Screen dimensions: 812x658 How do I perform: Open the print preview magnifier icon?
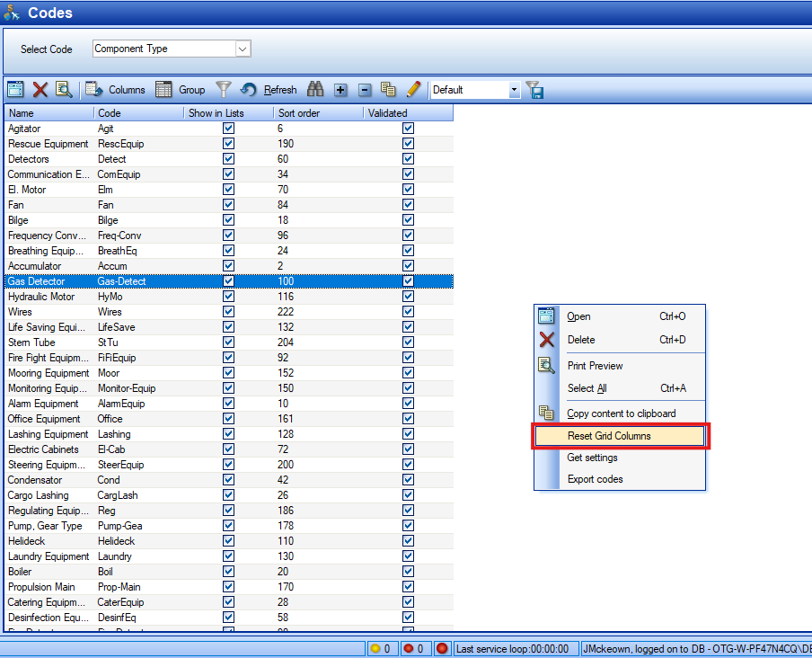pos(64,89)
